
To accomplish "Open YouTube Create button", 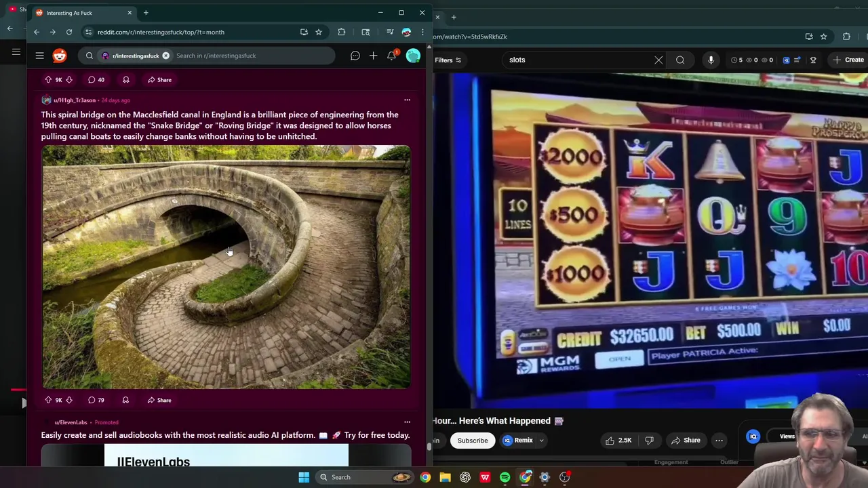I will tap(848, 60).
